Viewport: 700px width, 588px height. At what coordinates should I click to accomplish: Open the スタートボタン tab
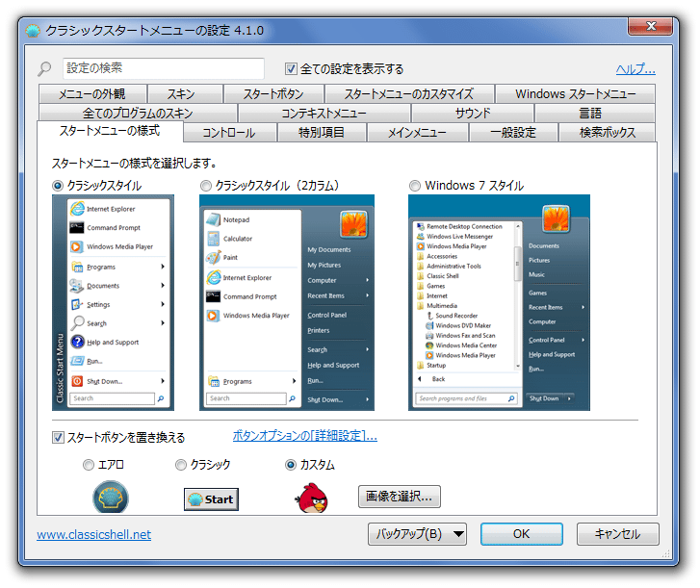273,93
